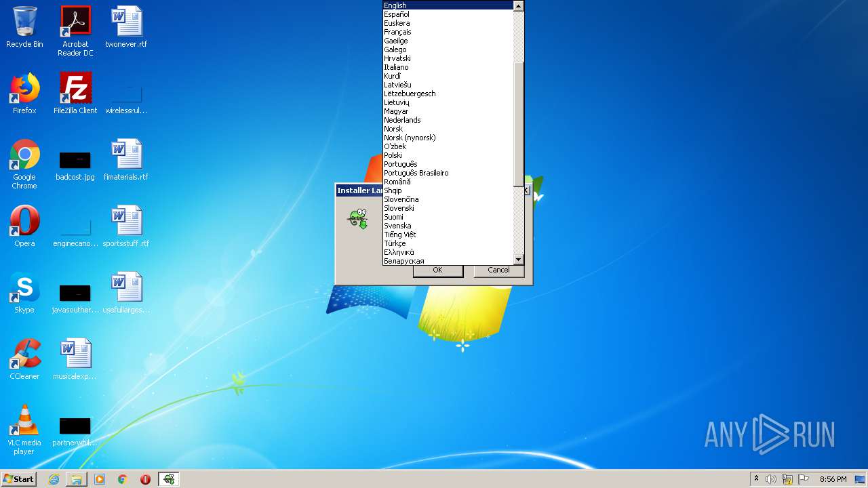Show hidden tray icons arrow
The image size is (868, 488).
[x=756, y=479]
